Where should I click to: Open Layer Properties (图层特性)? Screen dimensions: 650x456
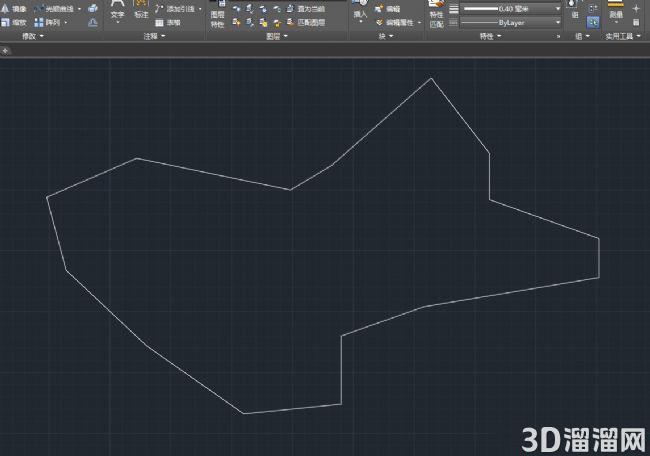(x=218, y=15)
